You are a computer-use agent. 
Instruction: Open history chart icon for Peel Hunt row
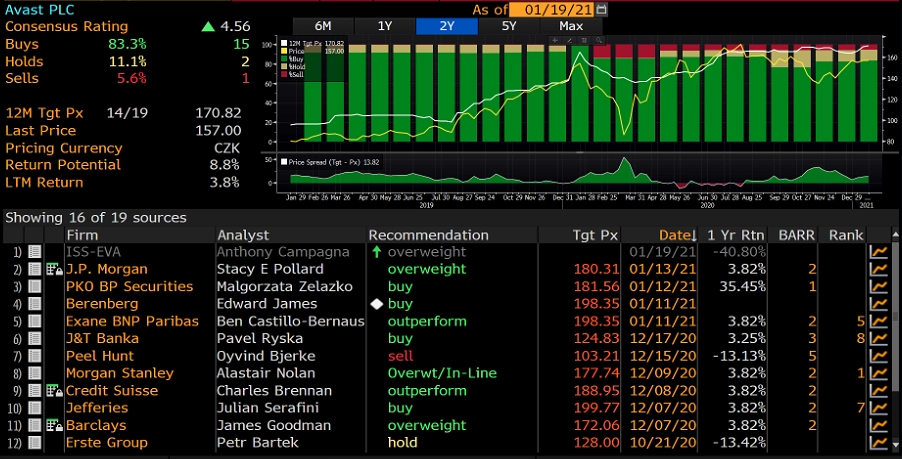click(x=878, y=356)
